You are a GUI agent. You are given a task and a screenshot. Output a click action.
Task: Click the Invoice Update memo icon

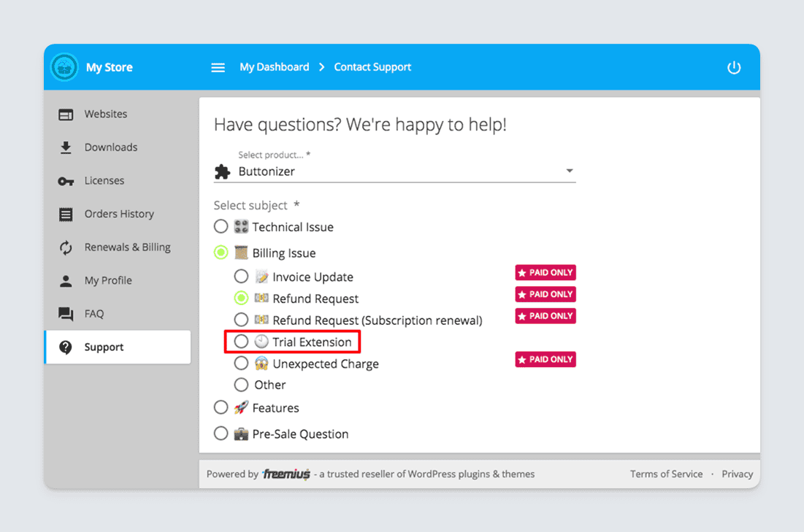click(261, 277)
